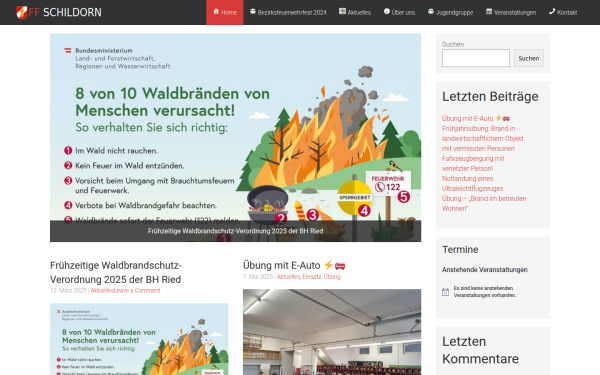Click the Über uns info icon
Viewport: 600px width, 375px height.
click(x=387, y=11)
